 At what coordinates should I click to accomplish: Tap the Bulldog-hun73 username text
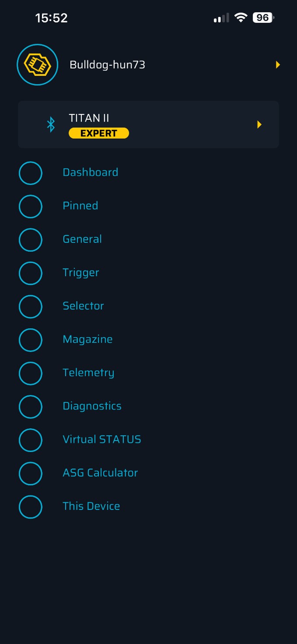(x=107, y=65)
